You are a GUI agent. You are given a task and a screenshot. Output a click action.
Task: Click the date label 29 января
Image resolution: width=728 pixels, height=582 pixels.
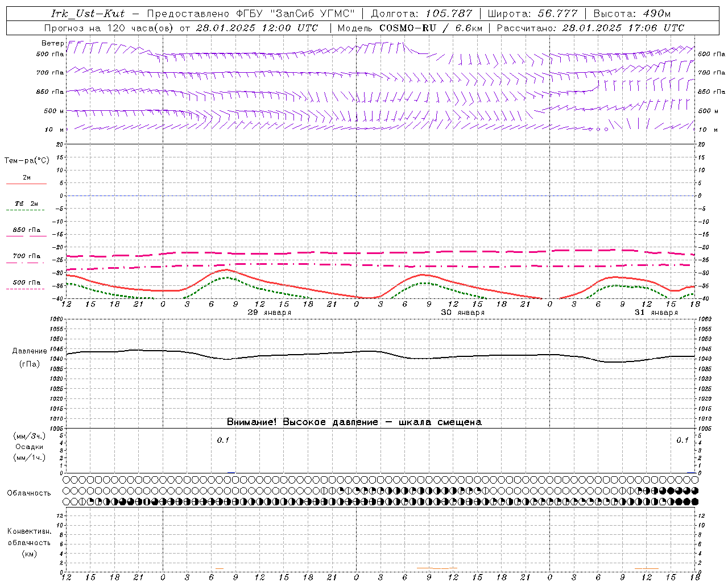coord(270,313)
